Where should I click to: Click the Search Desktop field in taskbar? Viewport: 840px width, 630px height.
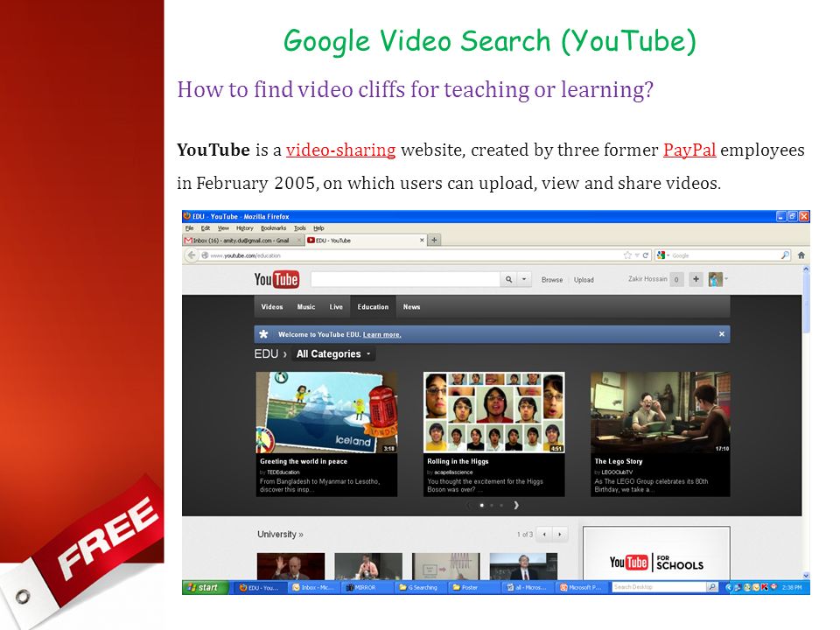click(659, 587)
